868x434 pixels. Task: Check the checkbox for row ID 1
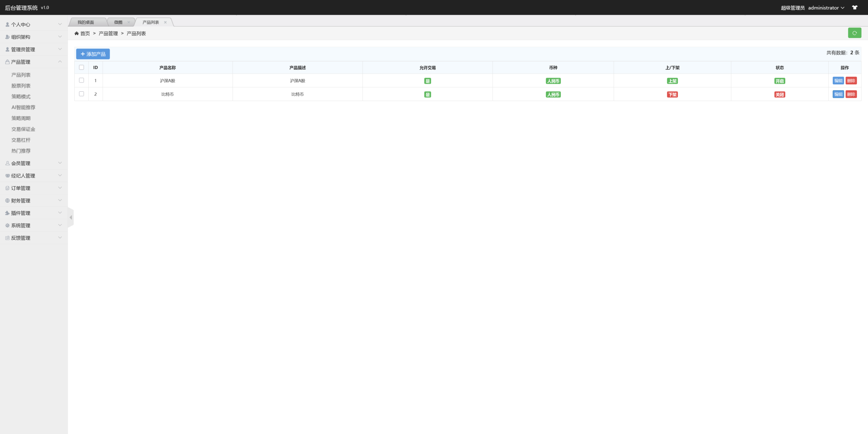(x=81, y=80)
